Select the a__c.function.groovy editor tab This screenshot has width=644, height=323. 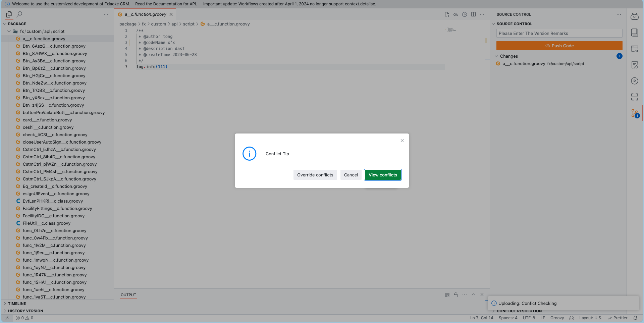coord(145,14)
